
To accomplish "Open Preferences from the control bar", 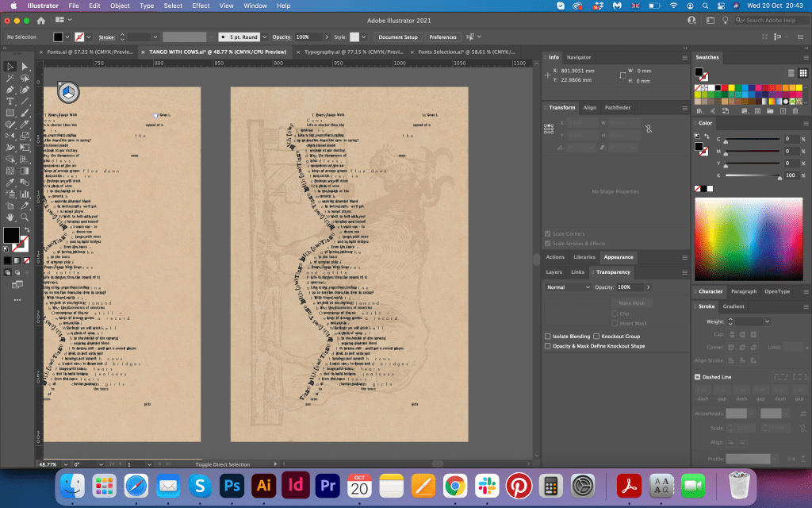I will pyautogui.click(x=442, y=37).
